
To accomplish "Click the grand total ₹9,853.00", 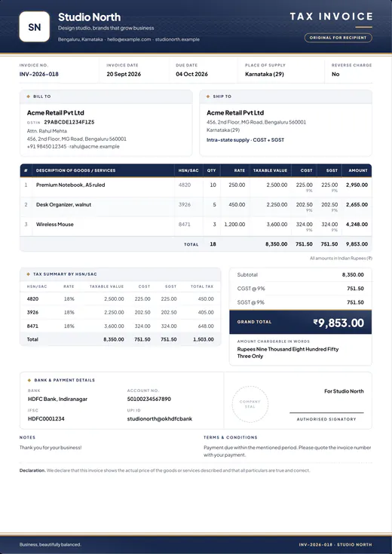I will (x=338, y=323).
